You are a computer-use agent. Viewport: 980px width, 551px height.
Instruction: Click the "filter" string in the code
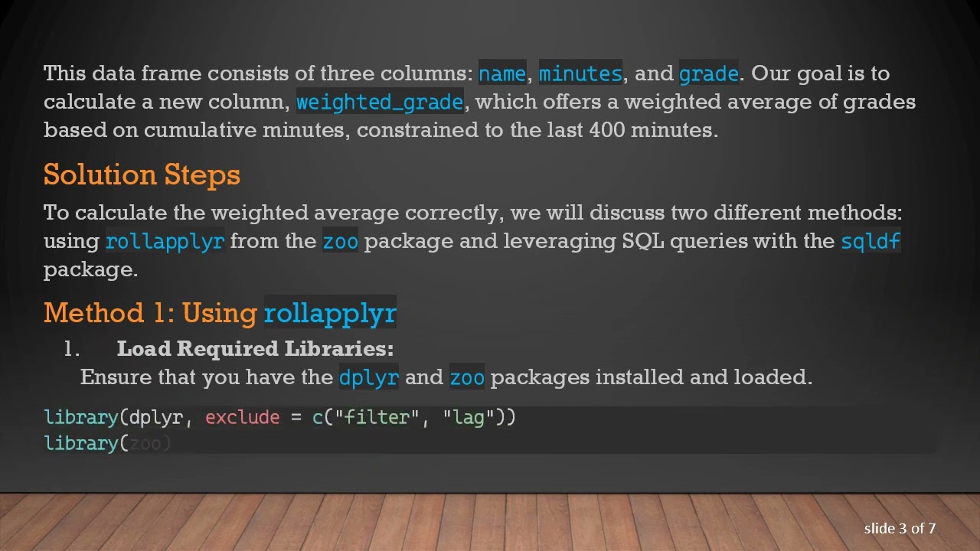[x=376, y=417]
